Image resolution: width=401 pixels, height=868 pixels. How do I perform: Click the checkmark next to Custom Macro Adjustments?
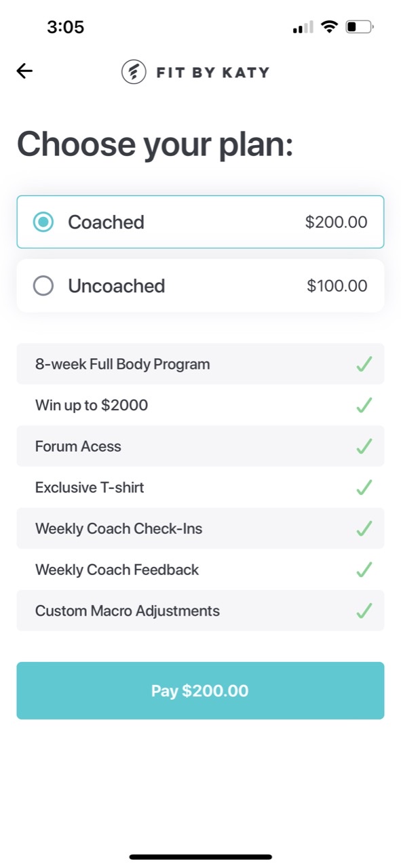point(364,610)
